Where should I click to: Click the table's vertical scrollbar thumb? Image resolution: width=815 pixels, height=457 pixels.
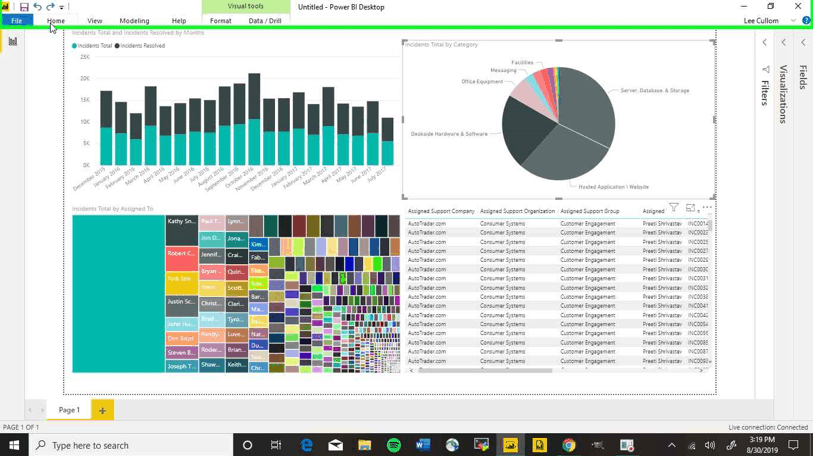(710, 225)
